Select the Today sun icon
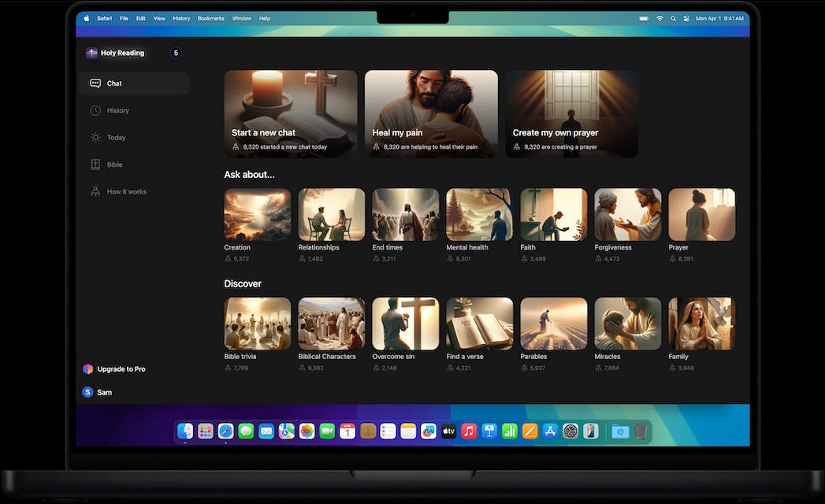 click(x=95, y=138)
